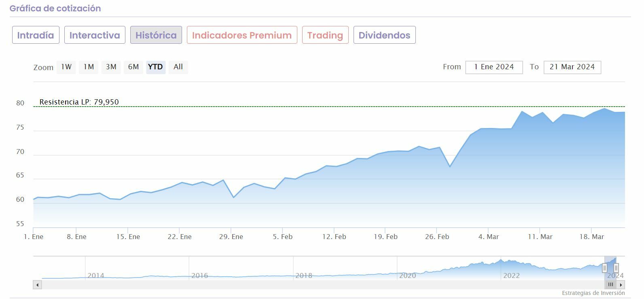Select the 3M zoom option
This screenshot has width=644, height=299.
(x=111, y=67)
